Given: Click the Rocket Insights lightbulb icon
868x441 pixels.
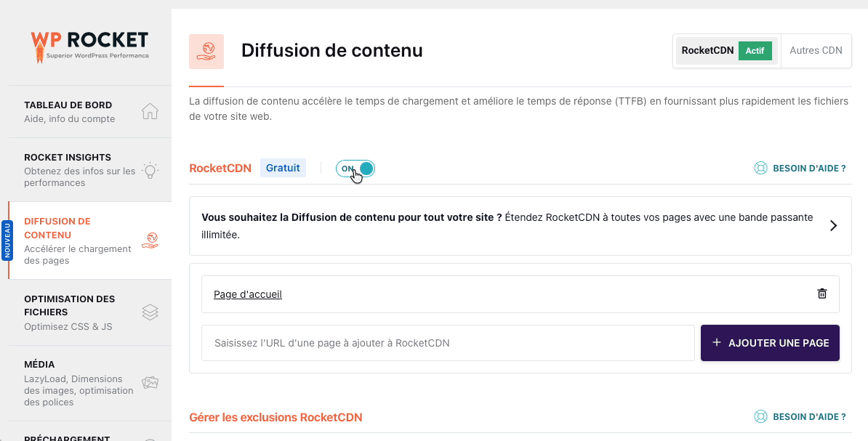Looking at the screenshot, I should [150, 170].
